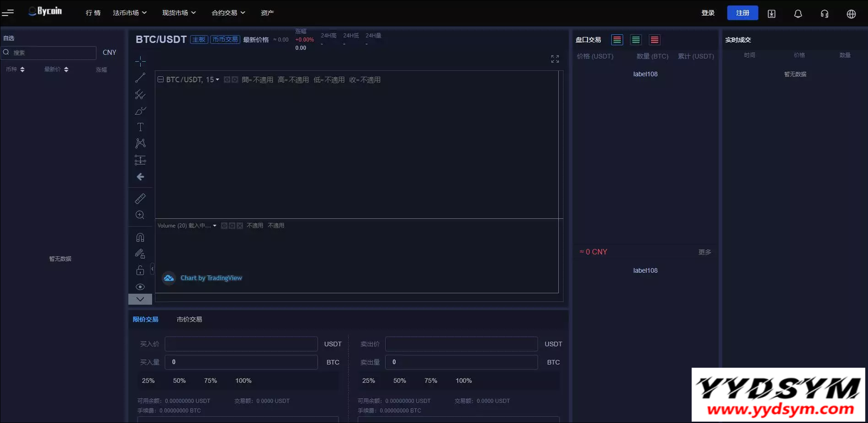Expand the 合约交易 dropdown menu

coord(228,13)
